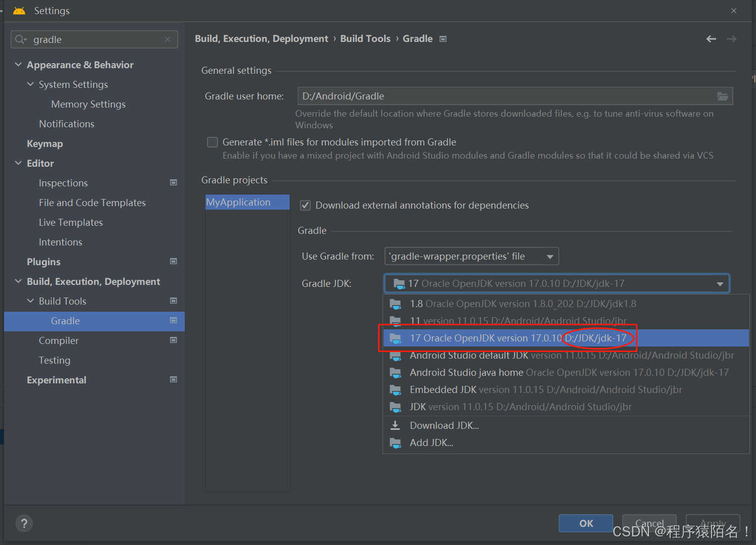Clear the gradle search text
756x545 pixels.
click(168, 39)
